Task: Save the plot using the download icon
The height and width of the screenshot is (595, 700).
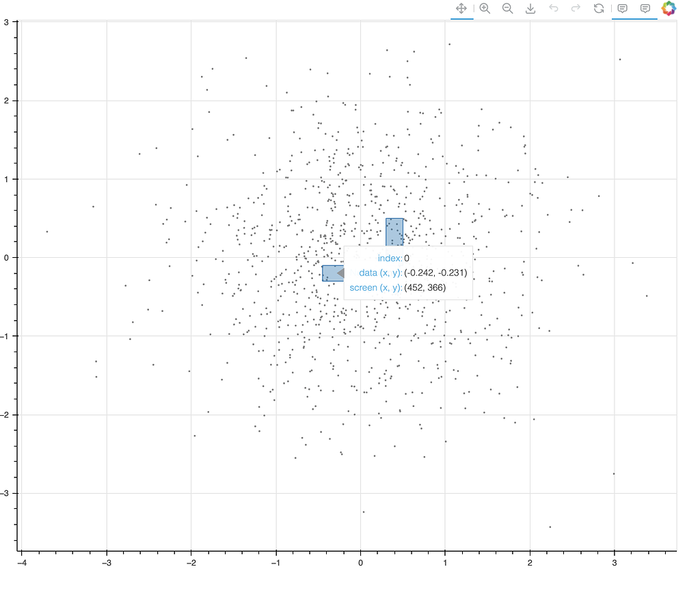Action: [x=530, y=8]
